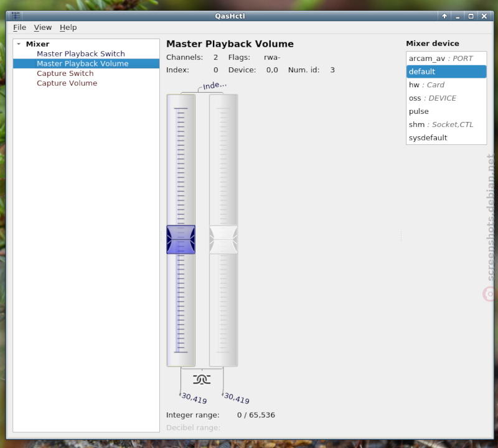
Task: Click the QasHctl window menu icon
Action: pos(16,16)
